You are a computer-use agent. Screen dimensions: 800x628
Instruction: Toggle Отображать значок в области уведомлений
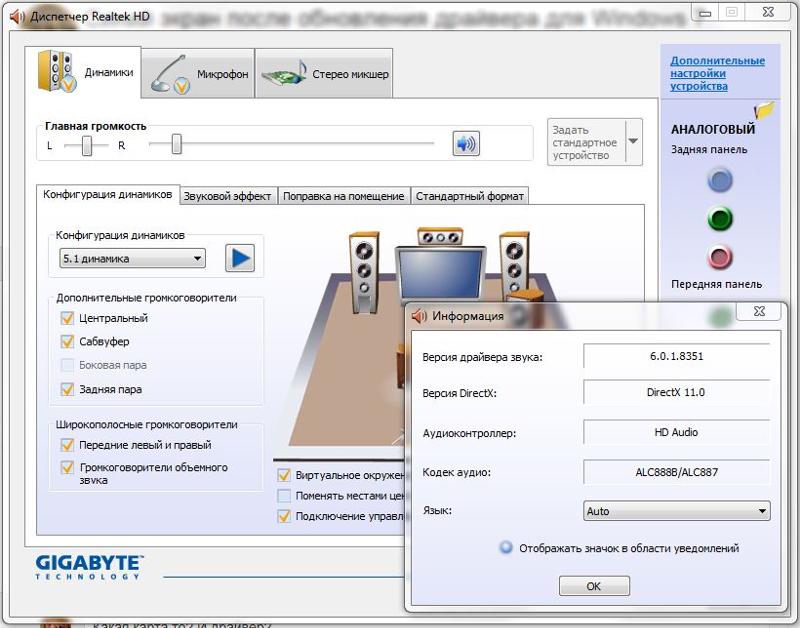point(506,548)
